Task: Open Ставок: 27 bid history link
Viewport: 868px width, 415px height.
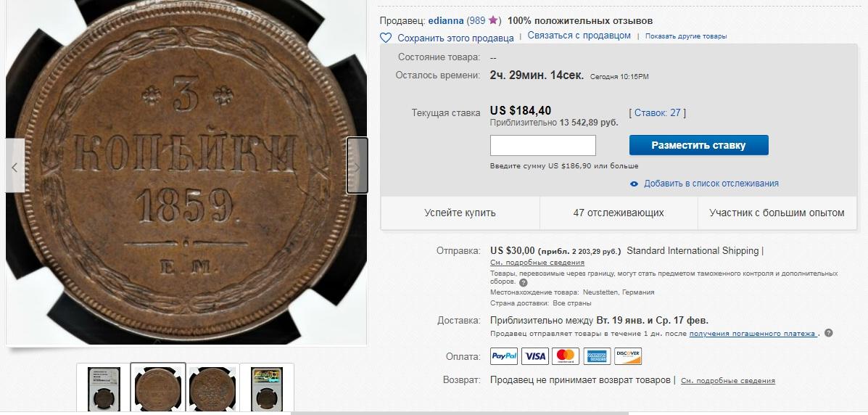Action: pos(657,113)
